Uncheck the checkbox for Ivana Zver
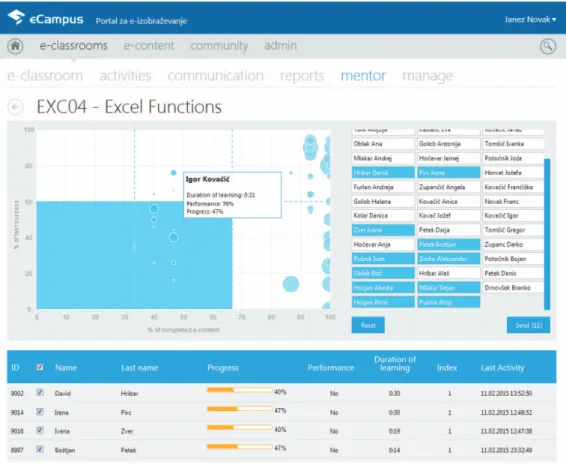The height and width of the screenshot is (465, 566). (40, 430)
